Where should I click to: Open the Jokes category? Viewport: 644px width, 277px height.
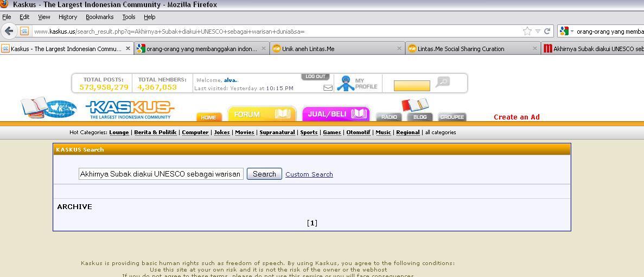pyautogui.click(x=222, y=133)
